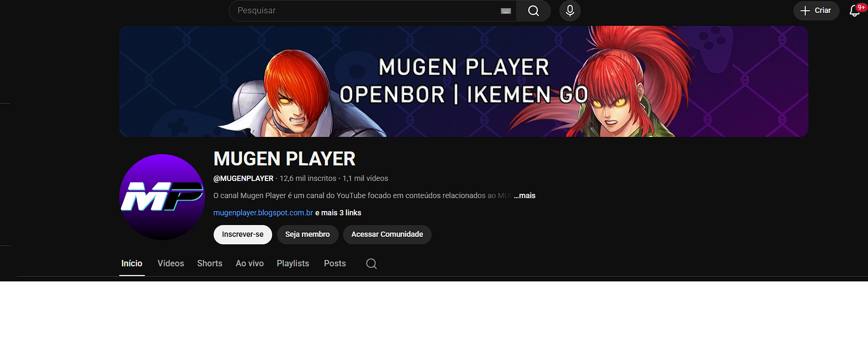868x348 pixels.
Task: Switch to the Vídeos tab
Action: (x=171, y=264)
